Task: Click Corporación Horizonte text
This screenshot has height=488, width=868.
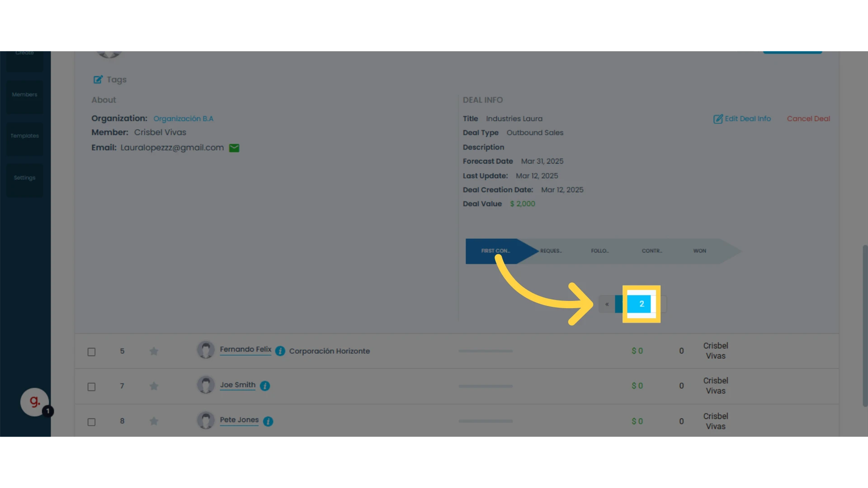Action: coord(330,351)
